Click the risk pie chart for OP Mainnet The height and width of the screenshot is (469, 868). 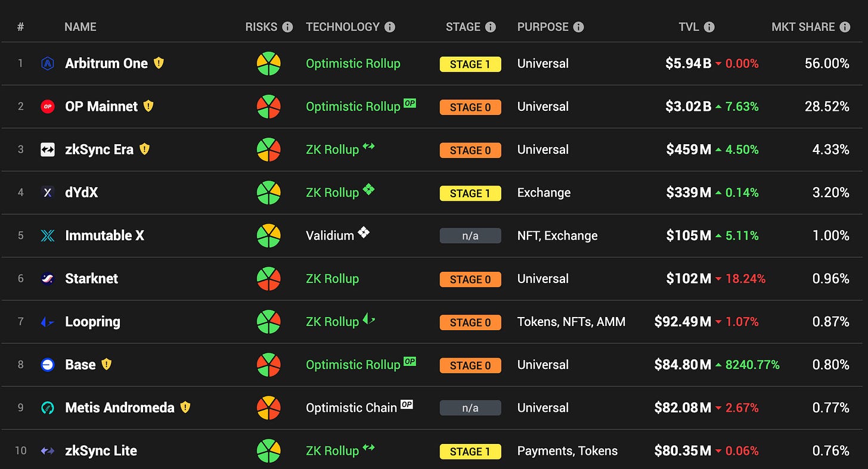[269, 107]
